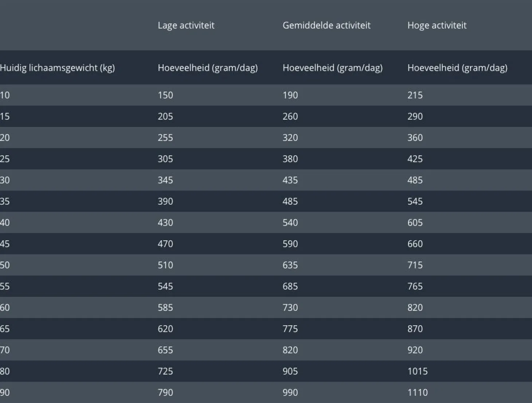Click "Hoeveelheid (gram/dag)" under Hoge activiteit
This screenshot has width=532, height=403.
(x=457, y=68)
